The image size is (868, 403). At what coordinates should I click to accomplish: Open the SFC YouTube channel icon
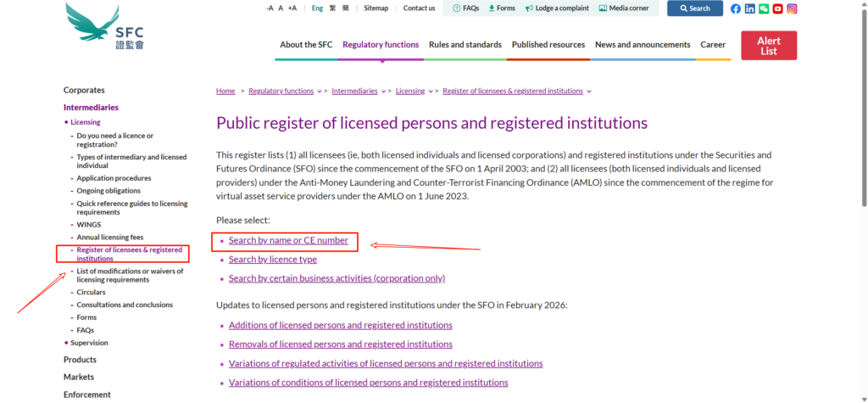(777, 8)
